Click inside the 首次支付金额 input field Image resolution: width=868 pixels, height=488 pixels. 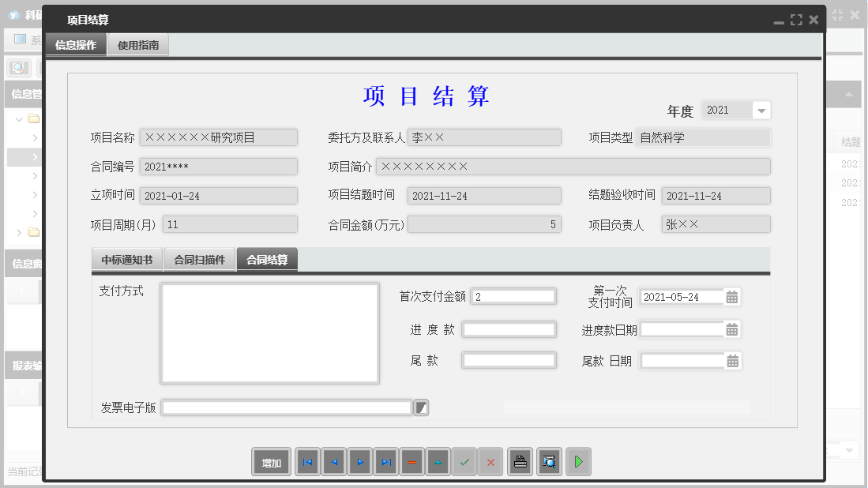[x=513, y=296]
